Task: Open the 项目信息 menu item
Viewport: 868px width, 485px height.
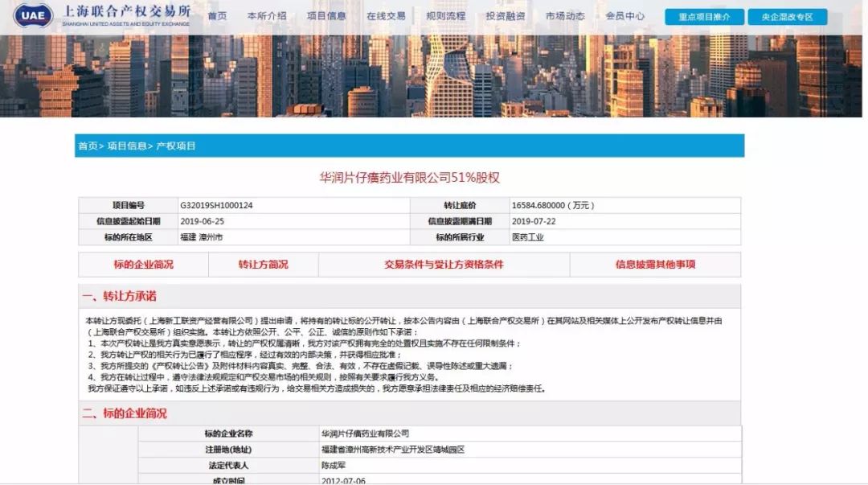Action: 326,16
